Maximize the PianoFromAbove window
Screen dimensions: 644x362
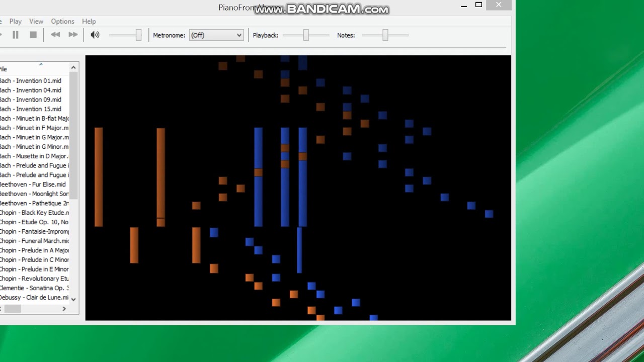click(478, 5)
